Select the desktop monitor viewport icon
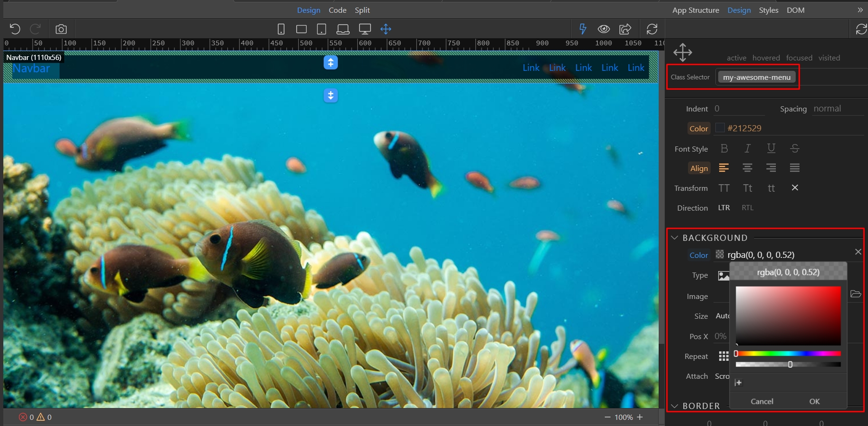 [x=365, y=29]
